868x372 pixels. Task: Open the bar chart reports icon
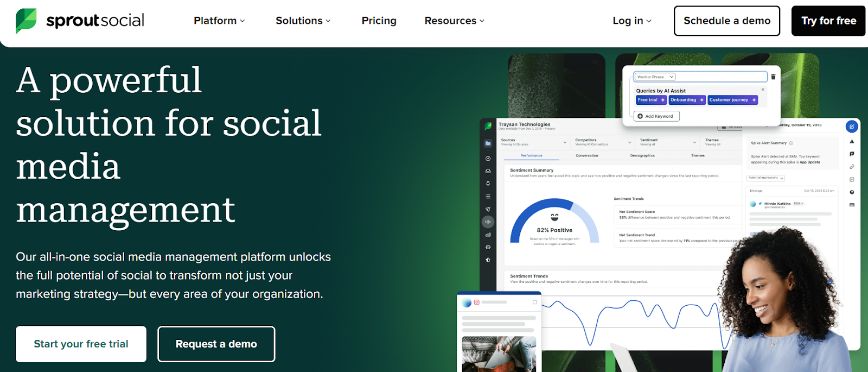[488, 235]
